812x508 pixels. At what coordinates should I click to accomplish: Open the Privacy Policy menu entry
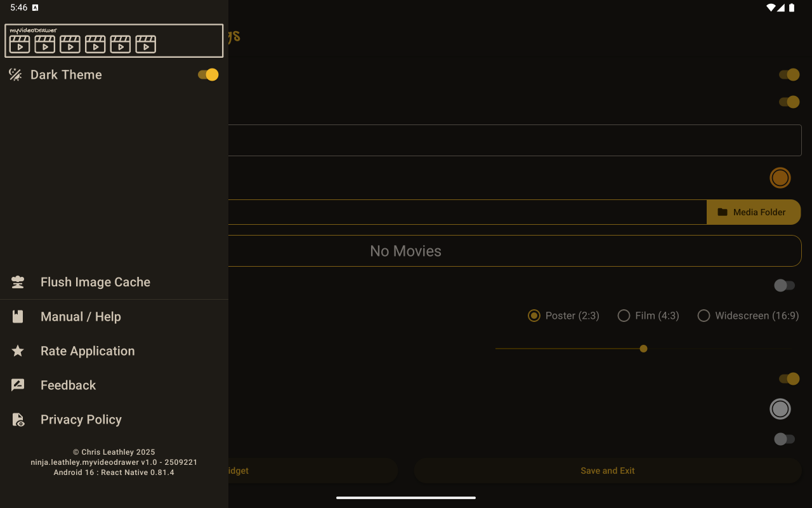(81, 420)
